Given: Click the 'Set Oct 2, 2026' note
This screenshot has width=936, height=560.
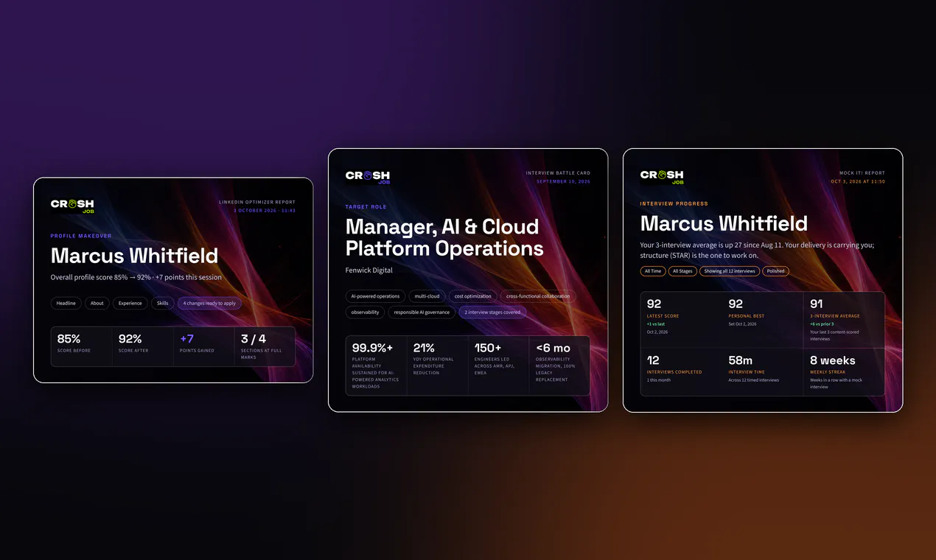Looking at the screenshot, I should (x=742, y=324).
